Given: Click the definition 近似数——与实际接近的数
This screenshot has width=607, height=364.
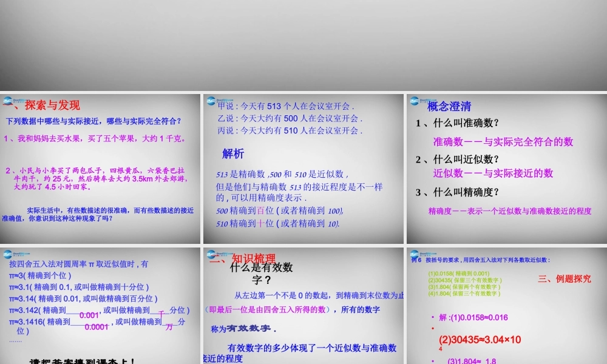Looking at the screenshot, I should pyautogui.click(x=493, y=174).
